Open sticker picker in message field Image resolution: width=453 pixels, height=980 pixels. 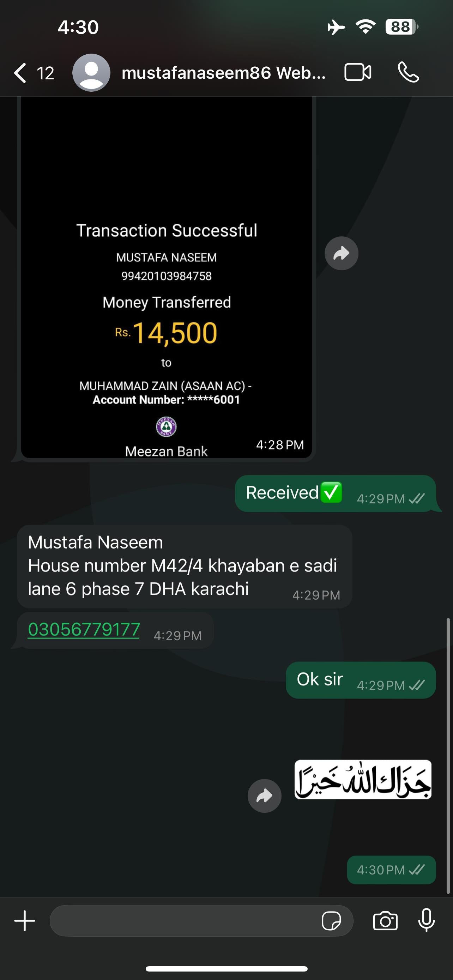click(331, 921)
